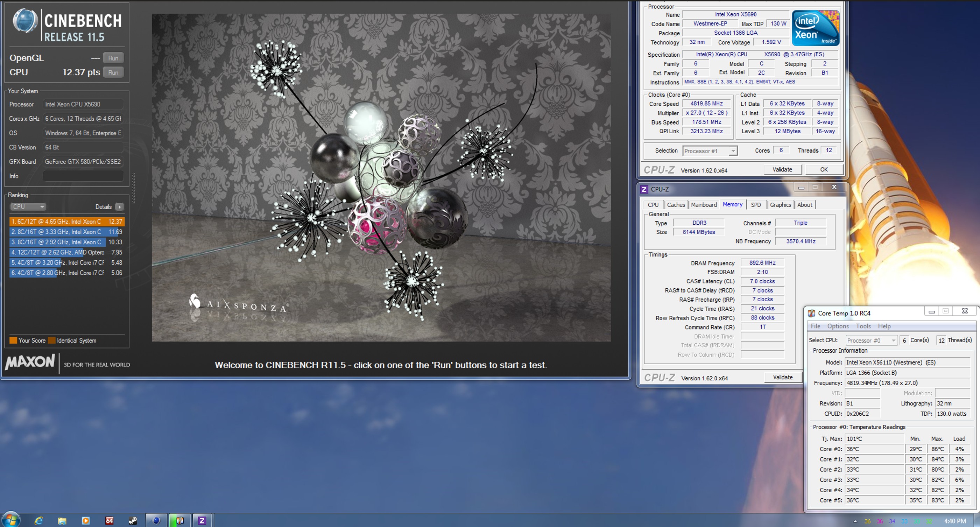Switch to the Graphics tab in CPU-Z
The height and width of the screenshot is (527, 980).
pyautogui.click(x=780, y=205)
